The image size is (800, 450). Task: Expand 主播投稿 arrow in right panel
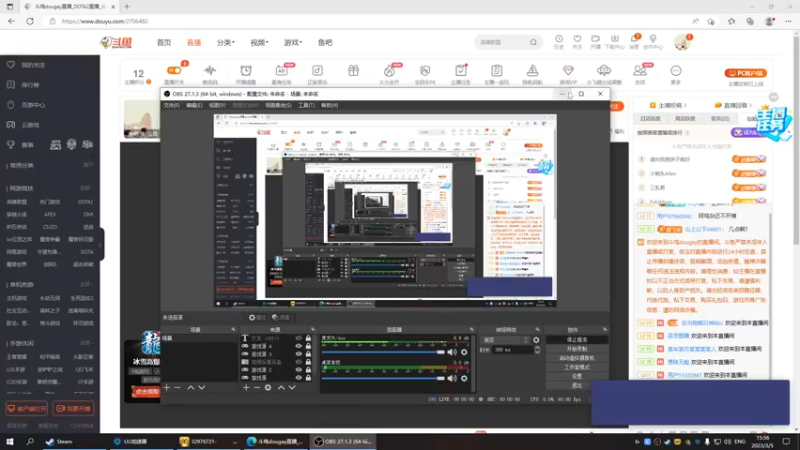[685, 105]
